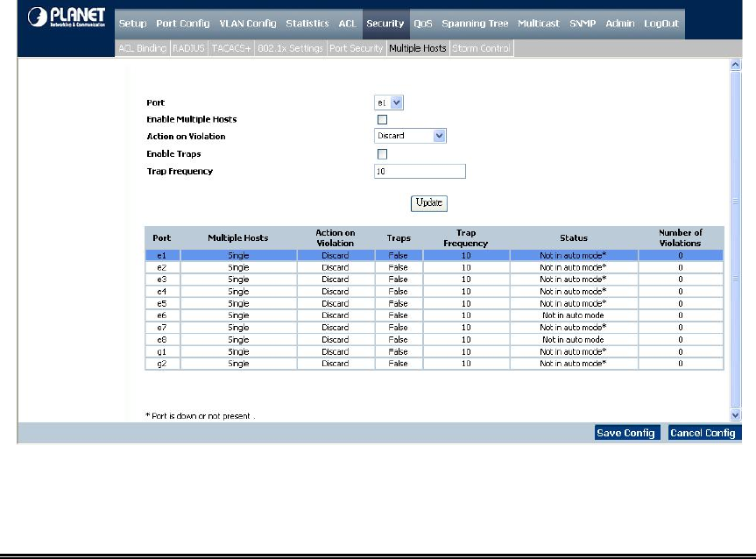Open the 802.1x Settings tab
The width and height of the screenshot is (756, 559).
coord(291,49)
